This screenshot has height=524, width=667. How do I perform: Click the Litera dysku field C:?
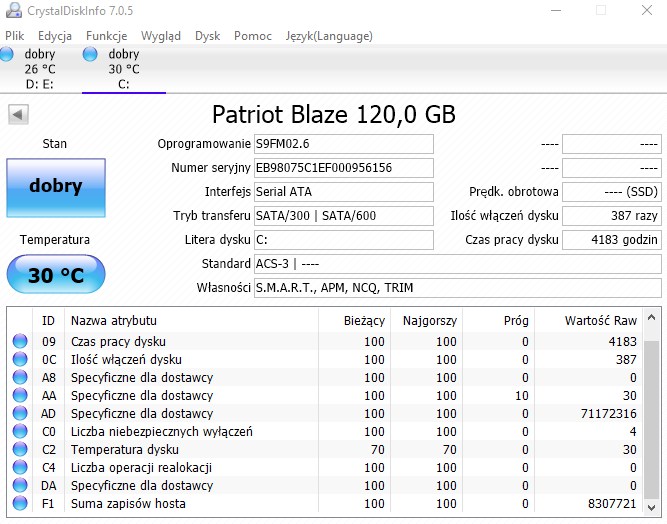[344, 240]
